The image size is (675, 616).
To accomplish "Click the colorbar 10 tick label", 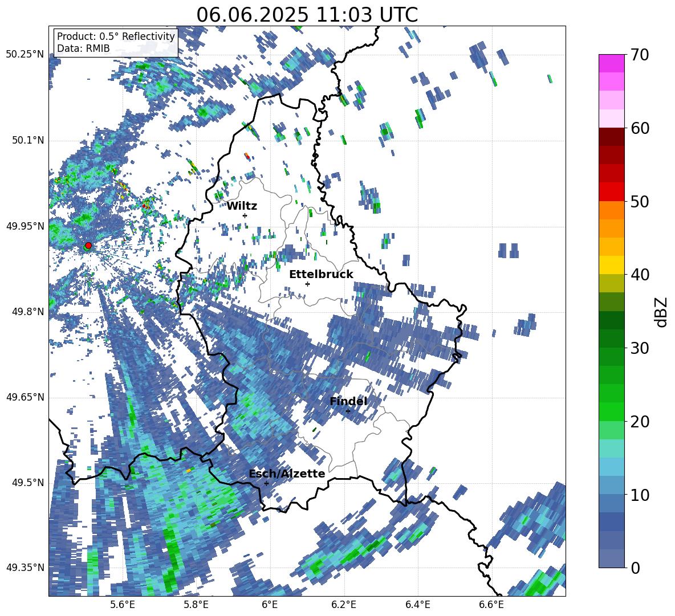I will click(x=640, y=495).
